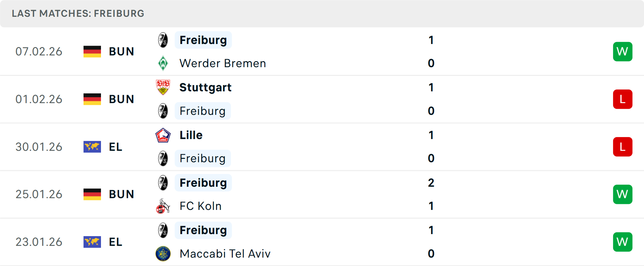Viewport: 644px width, 266px height.
Task: Click the Maccabi Tel Aviv crest
Action: [163, 254]
